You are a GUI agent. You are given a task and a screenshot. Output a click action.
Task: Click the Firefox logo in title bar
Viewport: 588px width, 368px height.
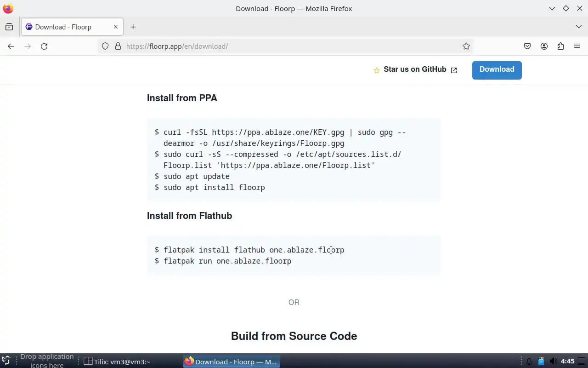pos(8,8)
